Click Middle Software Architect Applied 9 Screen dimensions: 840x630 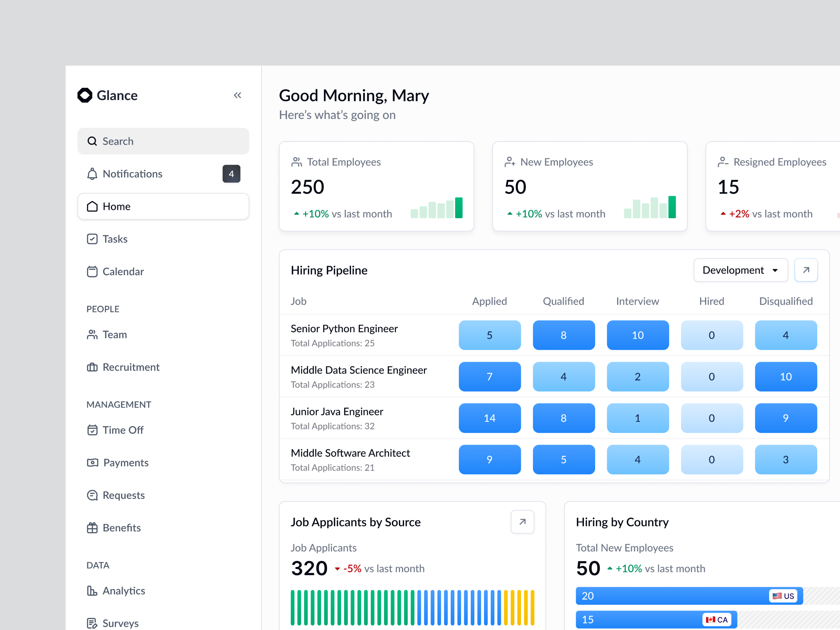pyautogui.click(x=490, y=460)
